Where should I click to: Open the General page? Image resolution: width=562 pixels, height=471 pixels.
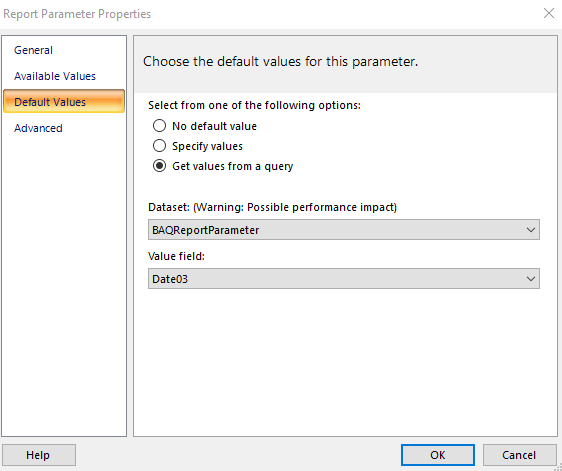pos(33,50)
